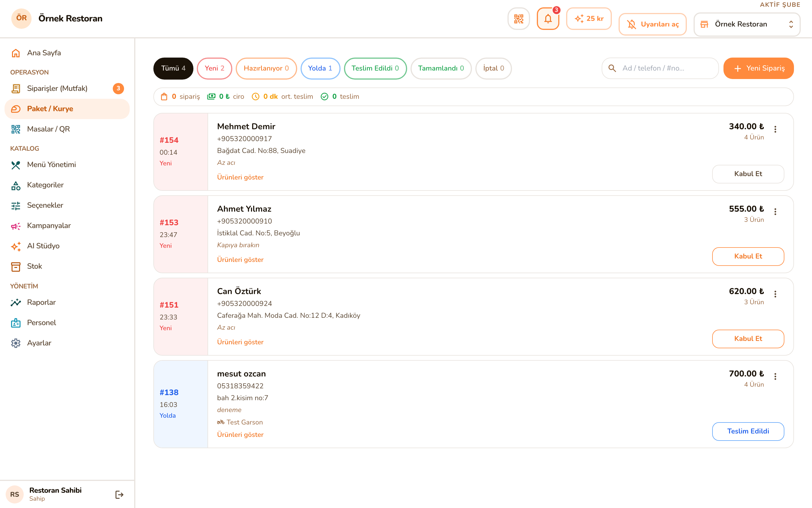Switch to the Yolda filter tab
Viewport: 812px width, 508px height.
[x=320, y=68]
